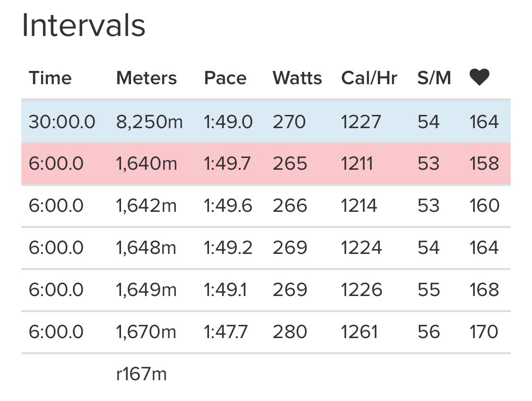
Task: Click the 1,648m interval row
Action: [266, 248]
